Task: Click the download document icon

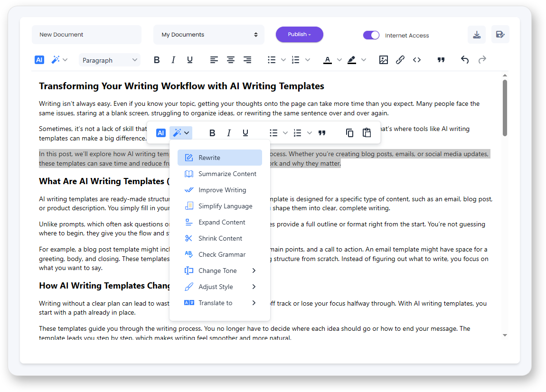Action: pyautogui.click(x=477, y=34)
